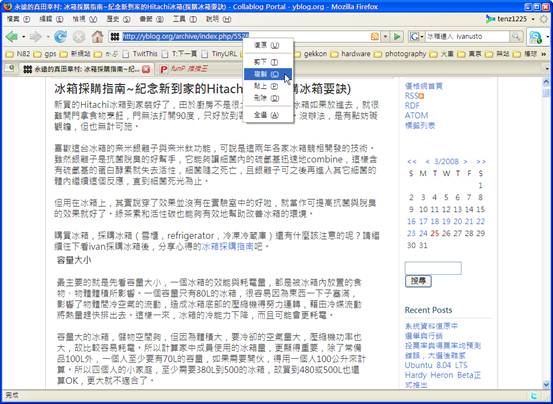Reload the page with the blue refresh icon

coord(60,36)
